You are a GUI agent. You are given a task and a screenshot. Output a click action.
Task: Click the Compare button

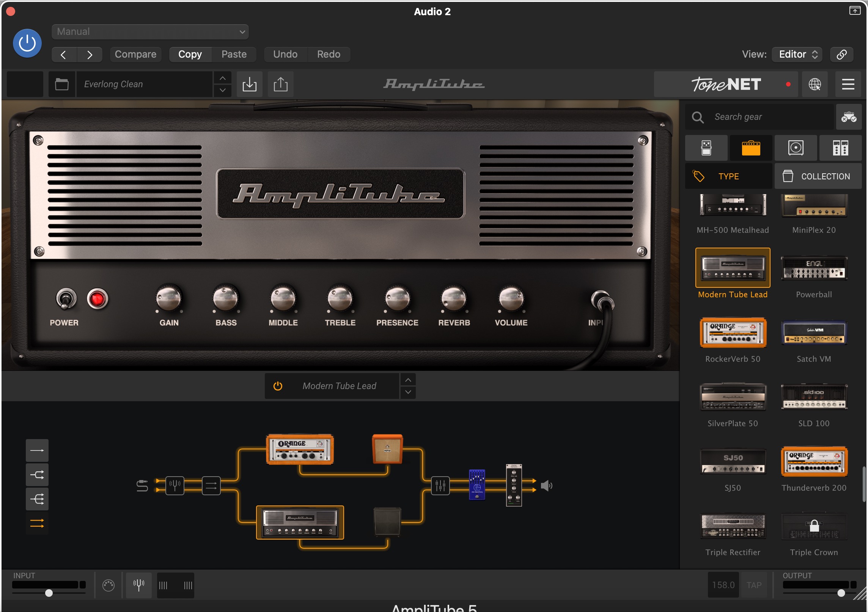coord(135,54)
